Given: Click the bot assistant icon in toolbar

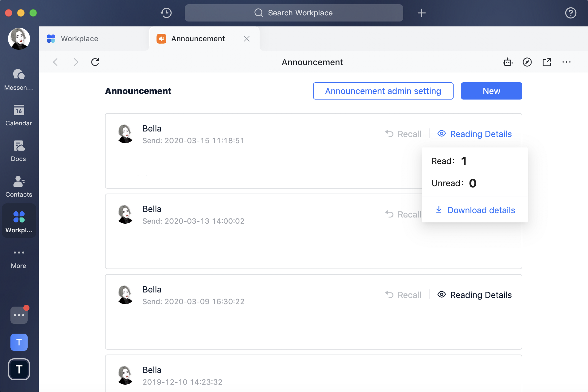Looking at the screenshot, I should 507,62.
